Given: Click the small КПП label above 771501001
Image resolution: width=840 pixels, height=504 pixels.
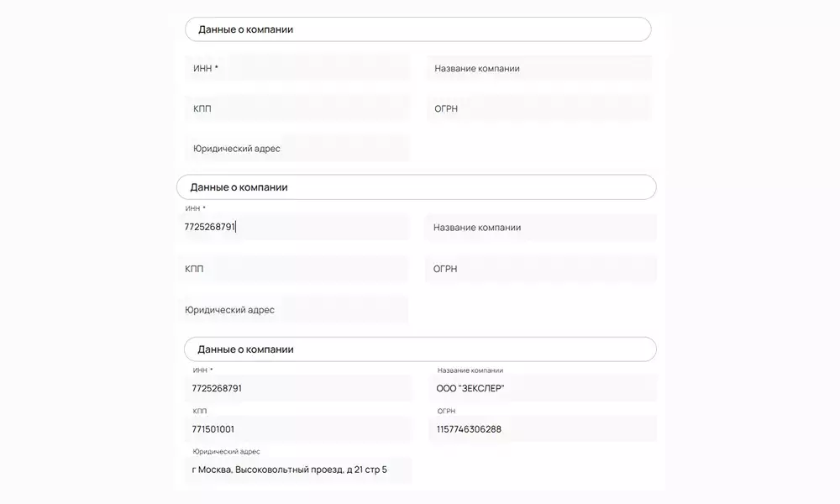Looking at the screenshot, I should tap(200, 412).
